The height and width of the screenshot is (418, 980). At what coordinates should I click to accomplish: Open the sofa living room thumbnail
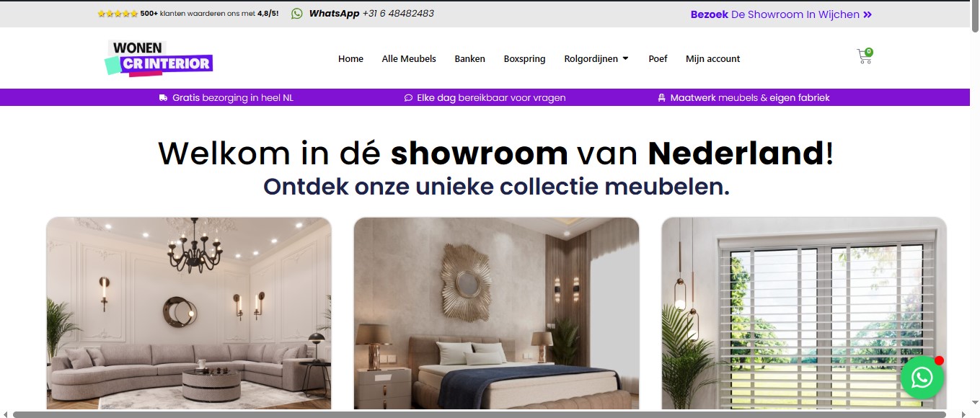coord(189,313)
